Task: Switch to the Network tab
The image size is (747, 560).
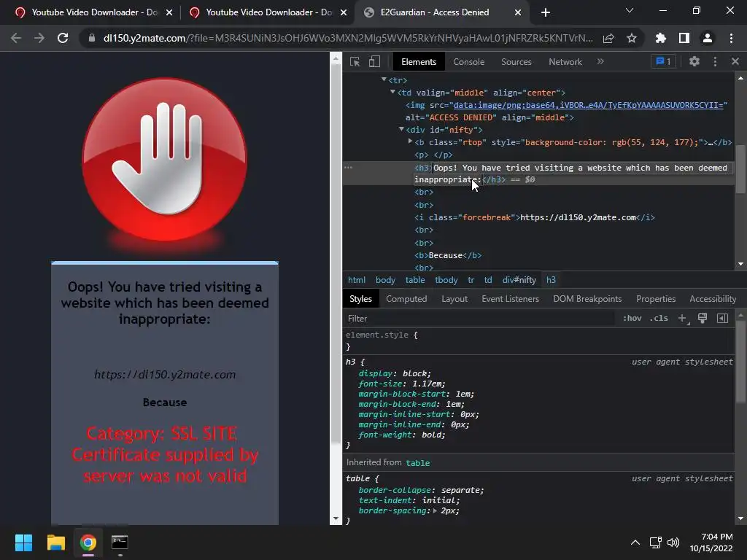Action: click(x=565, y=62)
